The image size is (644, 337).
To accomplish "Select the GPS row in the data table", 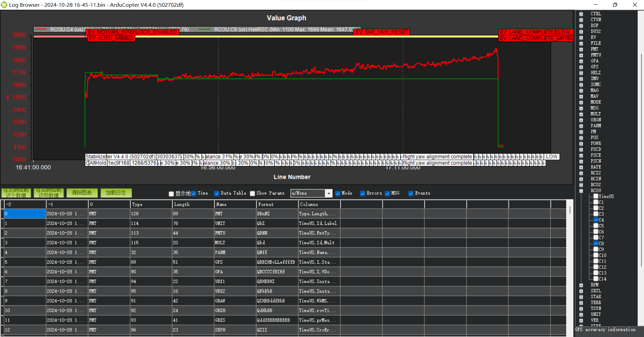I will coord(235,262).
